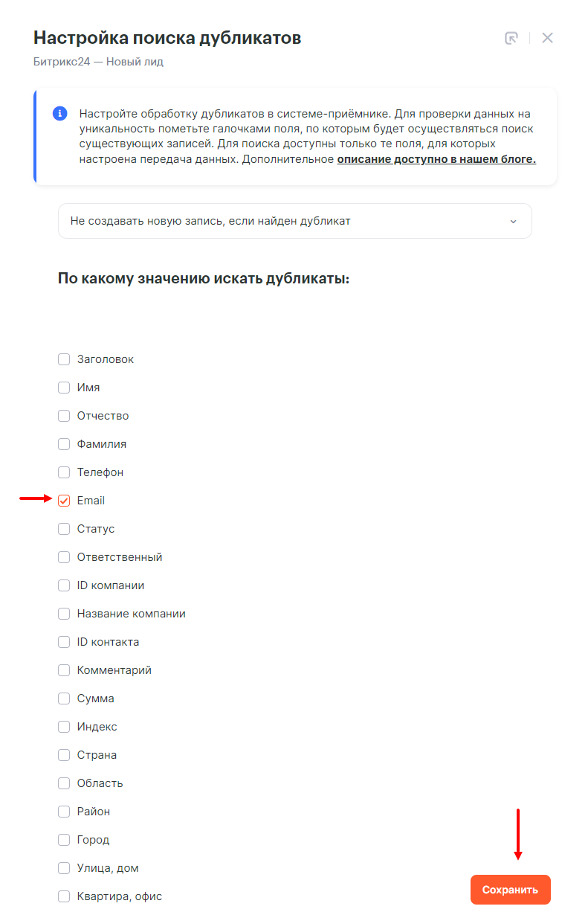The height and width of the screenshot is (912, 588).
Task: Expand dropdown using the chevron arrow
Action: click(513, 222)
